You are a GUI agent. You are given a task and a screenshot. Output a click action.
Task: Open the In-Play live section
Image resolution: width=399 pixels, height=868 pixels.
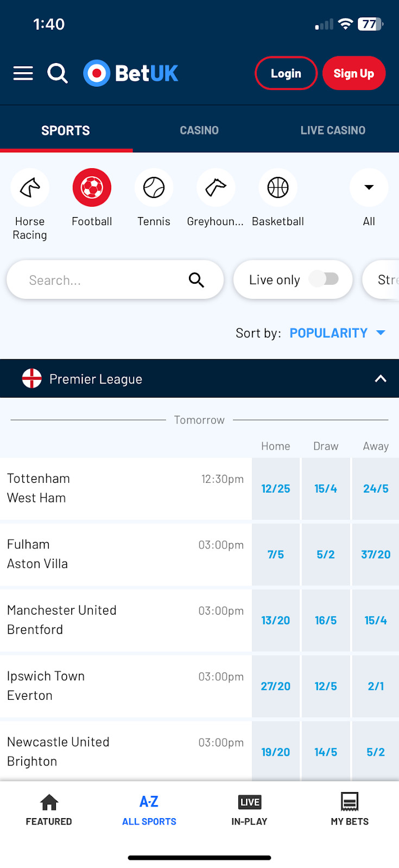pyautogui.click(x=250, y=809)
